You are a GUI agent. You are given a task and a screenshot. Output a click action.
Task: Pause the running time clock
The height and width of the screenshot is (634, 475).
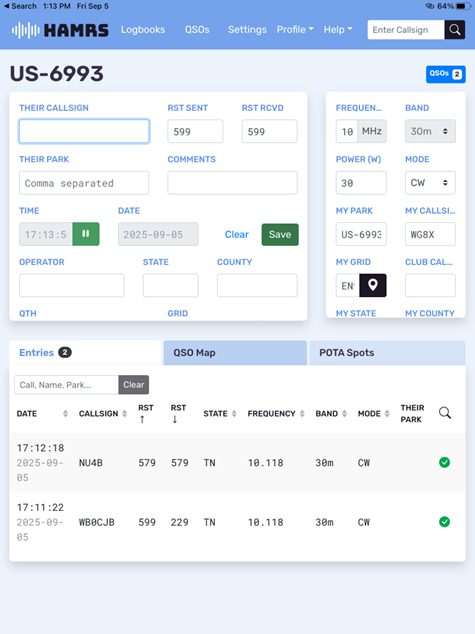point(86,234)
